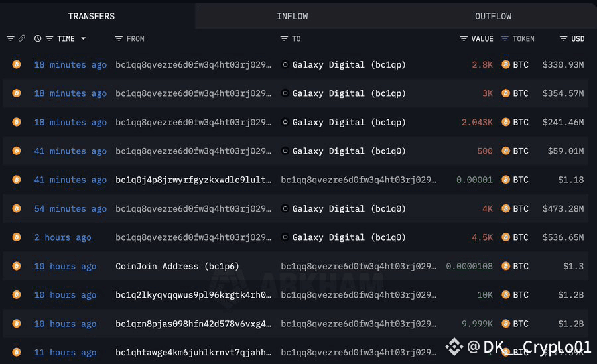Open Galaxy Digital (bc1qp) in the $241.46M row
Viewport: 597px width, 364px height.
point(349,122)
